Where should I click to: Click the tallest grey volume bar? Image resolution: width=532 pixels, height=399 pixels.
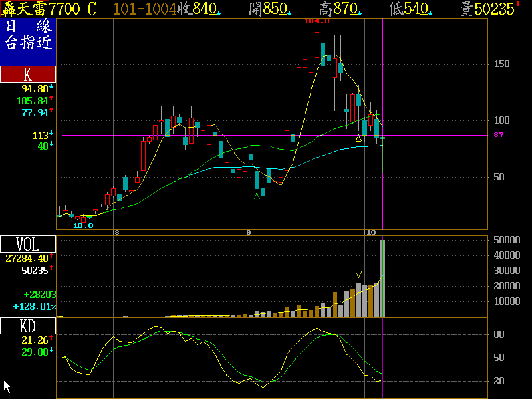[x=382, y=278]
